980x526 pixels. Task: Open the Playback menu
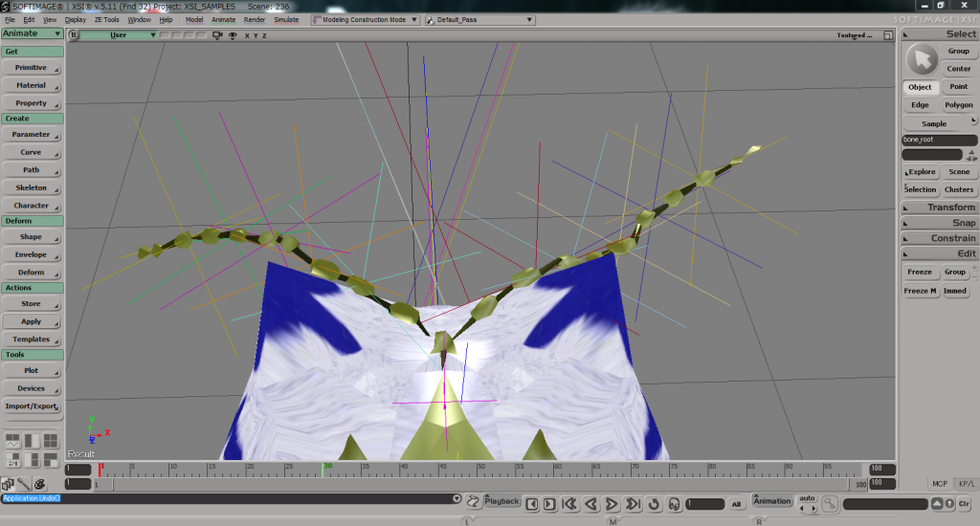(501, 501)
